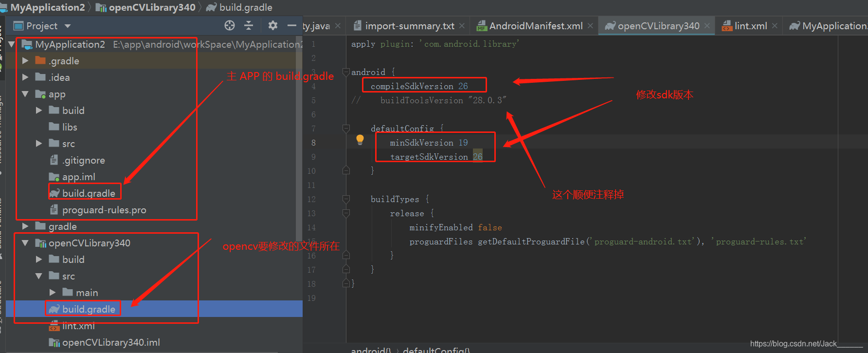Click the Select Opened File target icon

pyautogui.click(x=230, y=25)
